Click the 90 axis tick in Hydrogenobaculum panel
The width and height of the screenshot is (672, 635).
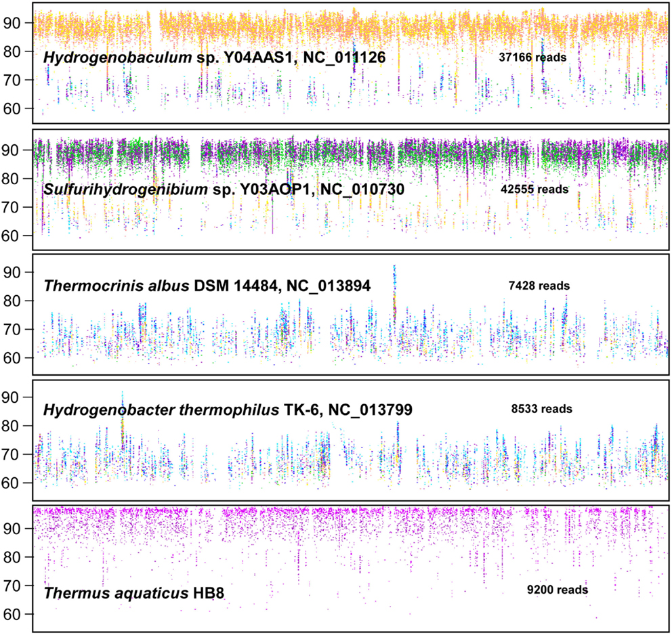coord(12,23)
